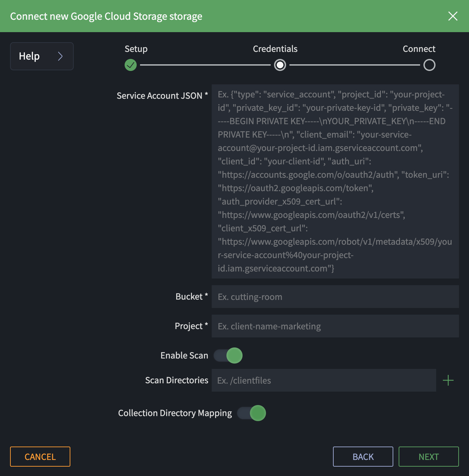This screenshot has height=476, width=469.
Task: Click CANCEL to abort the connection
Action: coord(40,457)
